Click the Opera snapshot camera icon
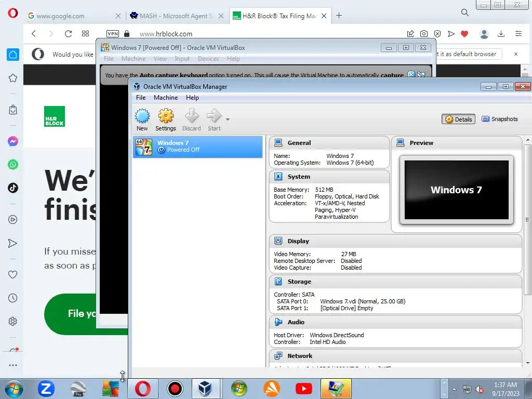Viewport: 532px width, 399px height. click(x=424, y=34)
